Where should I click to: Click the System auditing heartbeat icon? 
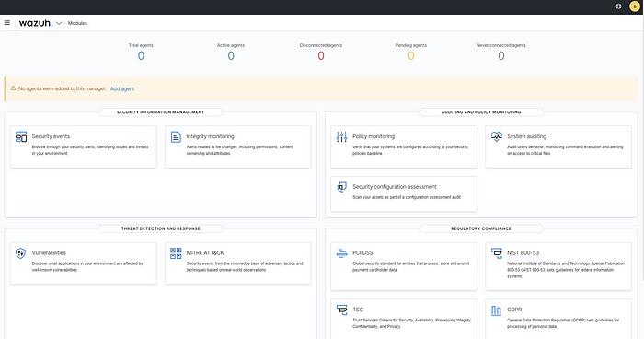coord(497,136)
